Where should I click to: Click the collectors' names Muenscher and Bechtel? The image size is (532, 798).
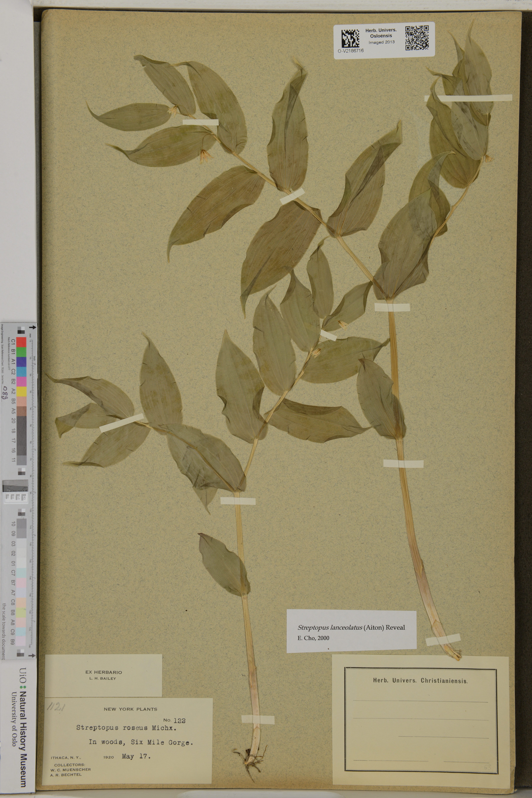pyautogui.click(x=71, y=772)
